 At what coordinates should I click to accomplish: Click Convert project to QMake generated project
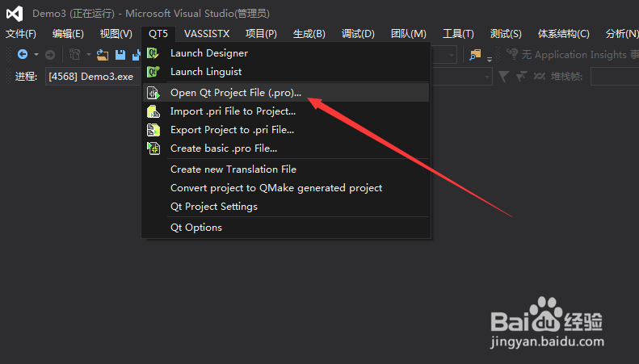click(275, 188)
